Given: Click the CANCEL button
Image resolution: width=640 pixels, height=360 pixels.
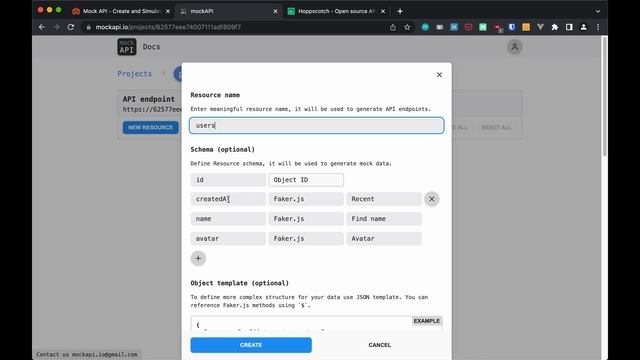Looking at the screenshot, I should tap(380, 345).
